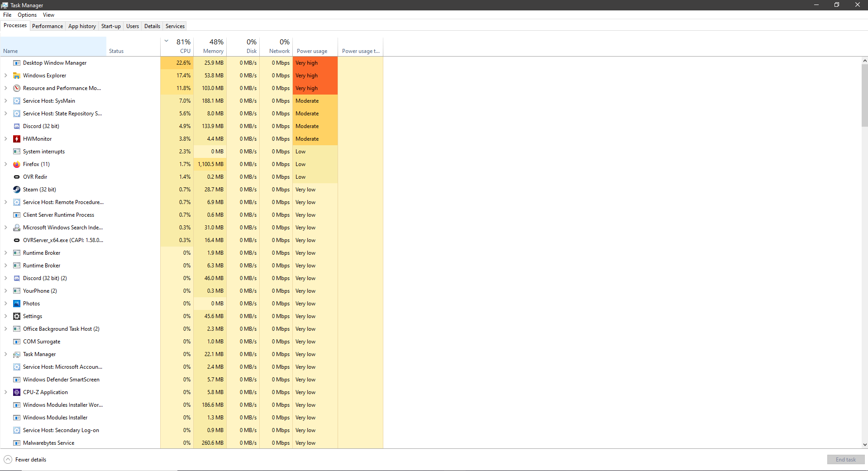Viewport: 868px width, 471px height.
Task: Click the Malwarebytes Service icon
Action: [17, 443]
